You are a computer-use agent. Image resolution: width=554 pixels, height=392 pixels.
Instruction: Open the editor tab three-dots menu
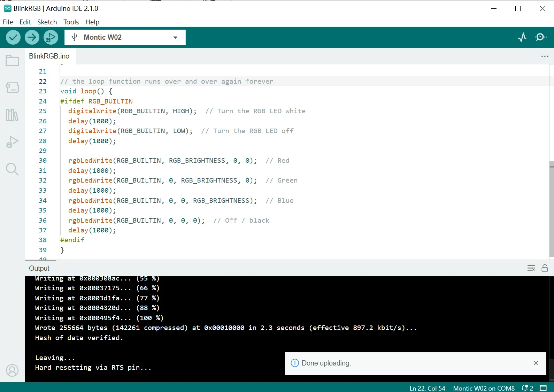click(x=545, y=56)
